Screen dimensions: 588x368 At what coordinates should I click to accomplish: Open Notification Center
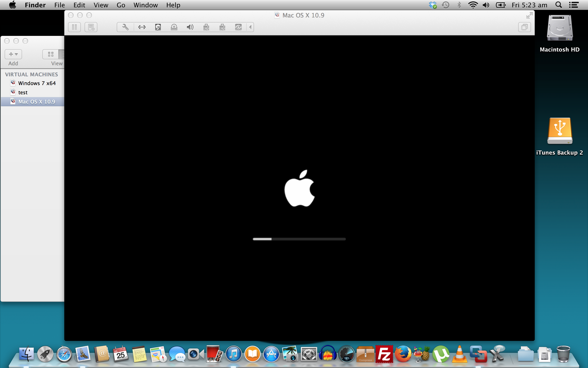(x=574, y=5)
